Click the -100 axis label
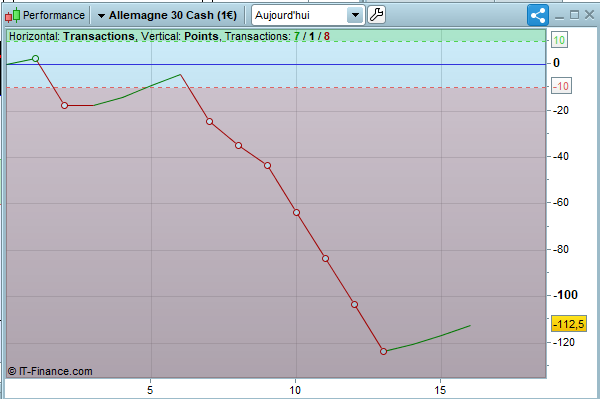 click(x=566, y=295)
